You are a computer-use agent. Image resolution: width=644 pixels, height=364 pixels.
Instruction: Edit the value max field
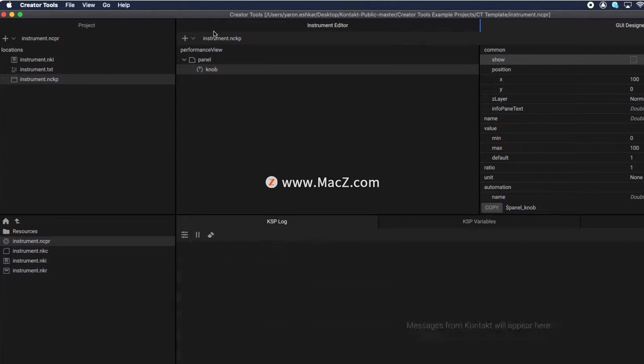pos(634,148)
